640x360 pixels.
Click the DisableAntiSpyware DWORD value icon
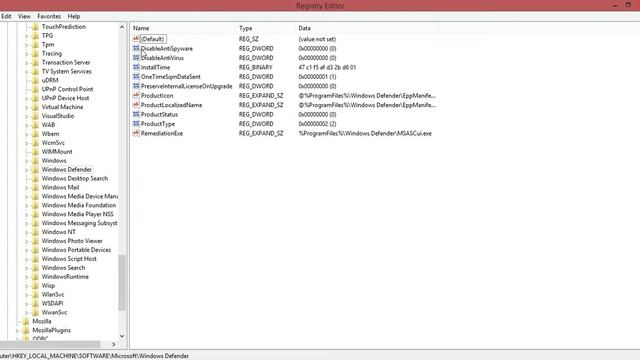(x=136, y=49)
